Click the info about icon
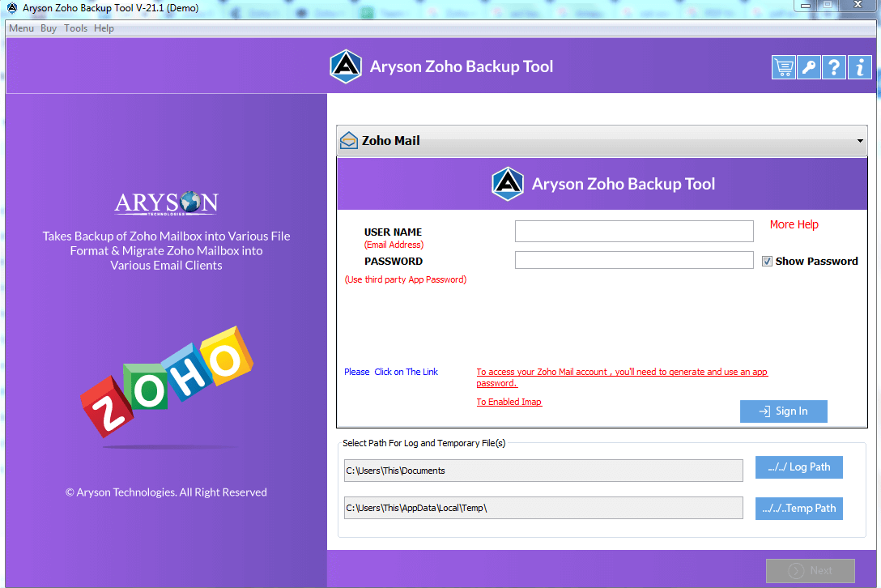The height and width of the screenshot is (588, 881). [x=860, y=67]
